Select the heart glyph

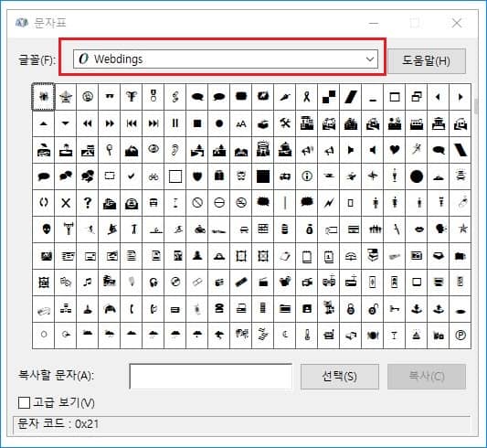(395, 150)
